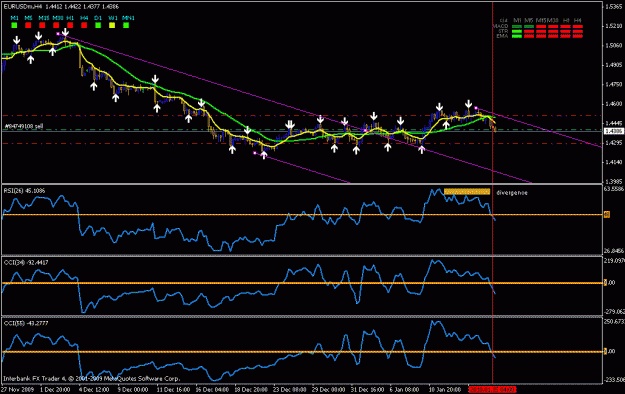This screenshot has width=625, height=394.
Task: Select the STR M15 red bar in signal grid
Action: tap(541, 32)
